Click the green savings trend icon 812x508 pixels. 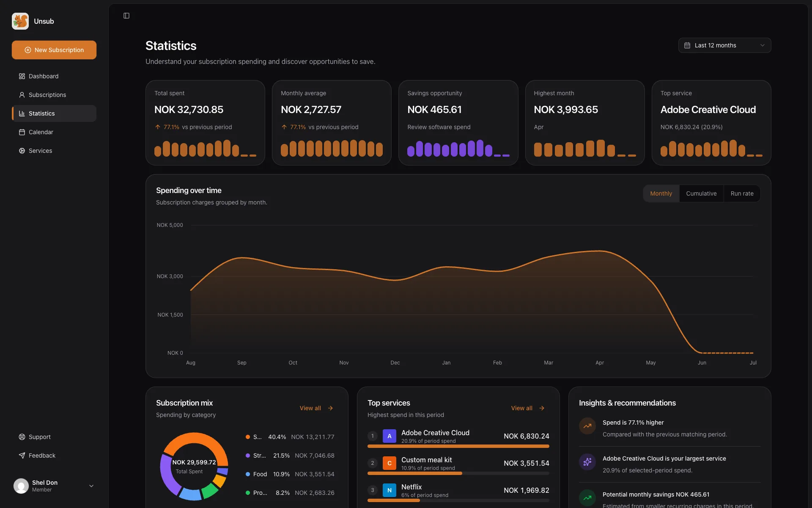pyautogui.click(x=587, y=498)
